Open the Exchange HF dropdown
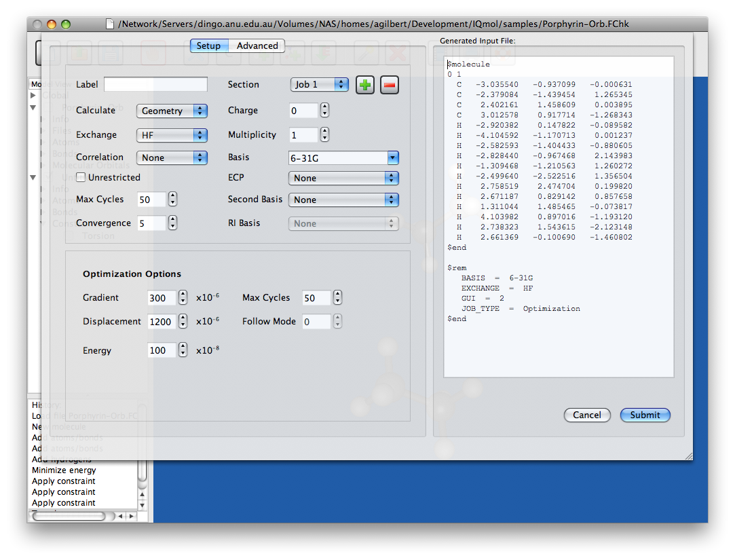This screenshot has width=735, height=560. [172, 135]
